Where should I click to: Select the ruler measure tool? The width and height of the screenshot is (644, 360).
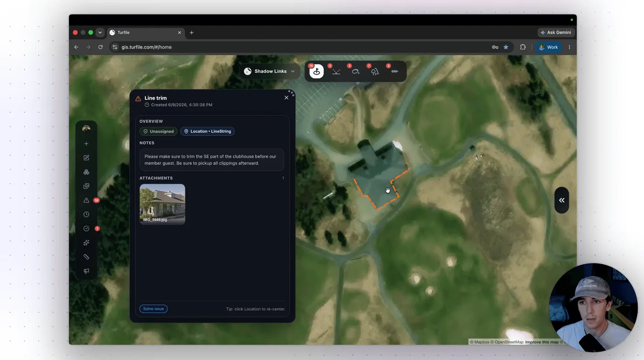(86, 257)
